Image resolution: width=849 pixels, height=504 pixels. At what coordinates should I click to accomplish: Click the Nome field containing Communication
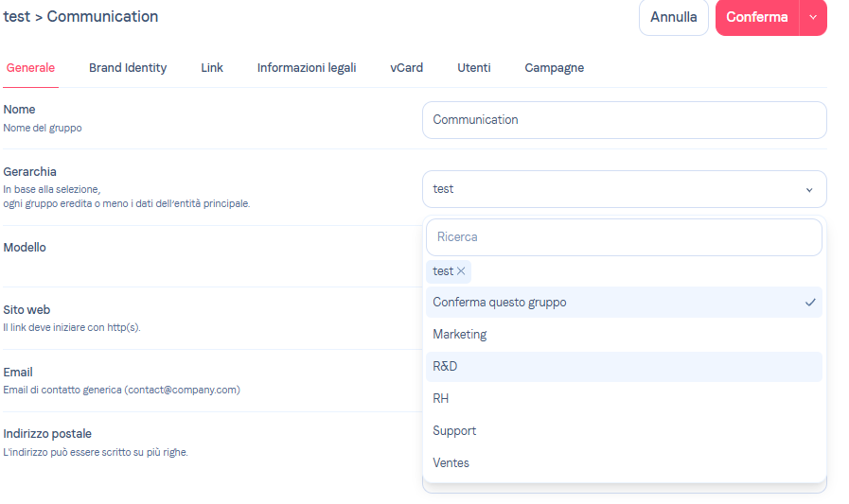coord(624,120)
